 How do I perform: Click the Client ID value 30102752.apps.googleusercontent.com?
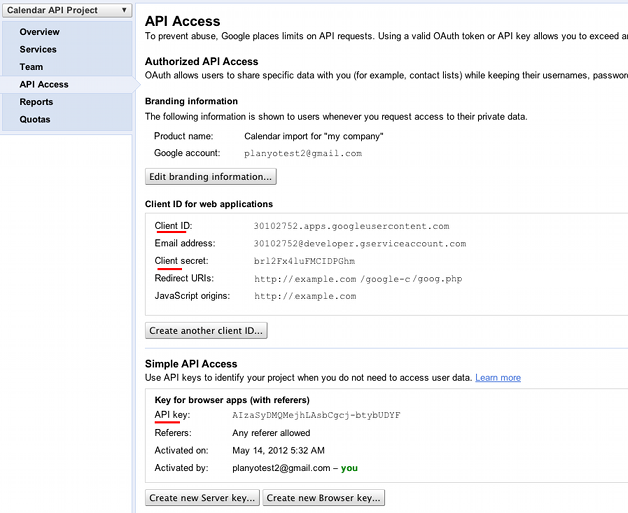351,226
